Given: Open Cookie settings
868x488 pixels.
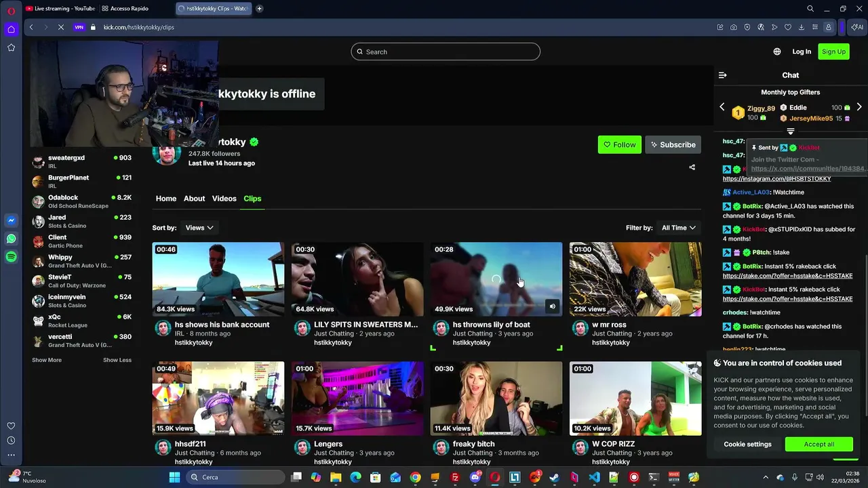Looking at the screenshot, I should pyautogui.click(x=747, y=445).
